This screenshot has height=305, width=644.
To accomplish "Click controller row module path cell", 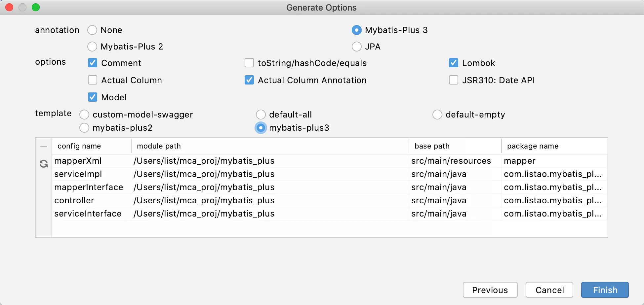I will [270, 200].
